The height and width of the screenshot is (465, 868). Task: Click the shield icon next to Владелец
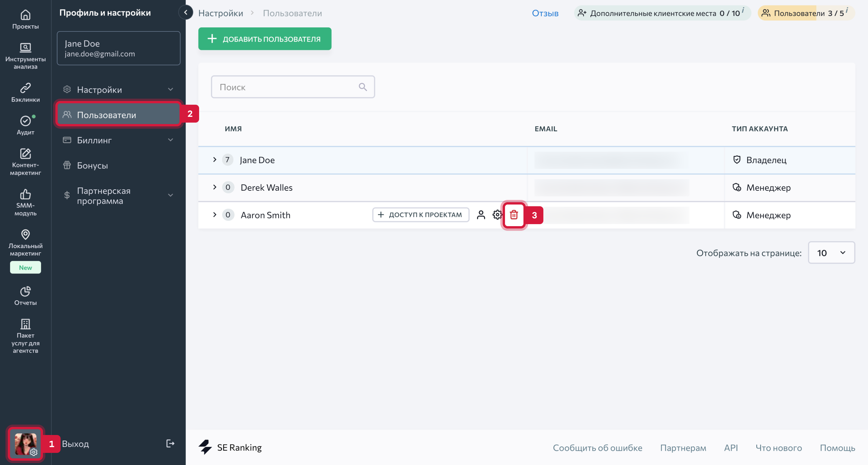click(x=737, y=160)
